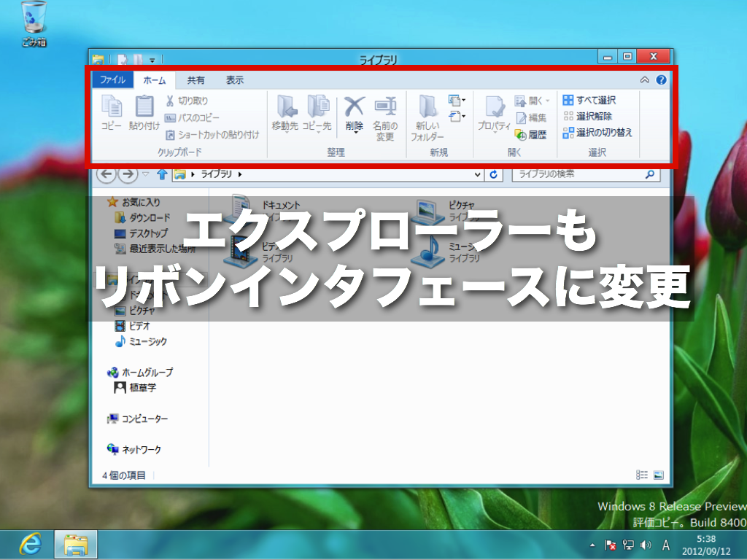Open Action Center flag in tray
The width and height of the screenshot is (747, 560).
[x=610, y=545]
